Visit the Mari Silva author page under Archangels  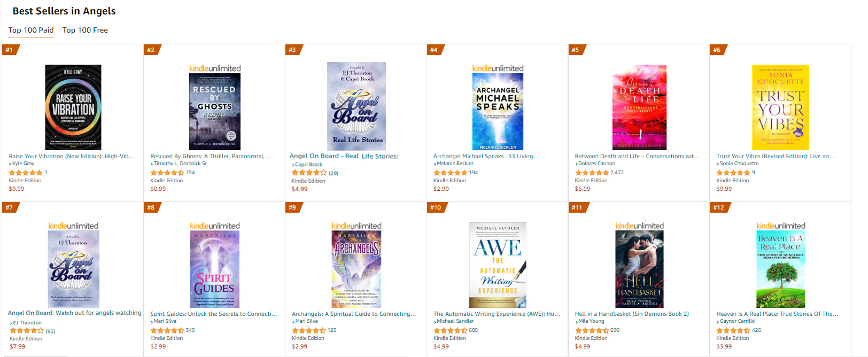tap(306, 321)
